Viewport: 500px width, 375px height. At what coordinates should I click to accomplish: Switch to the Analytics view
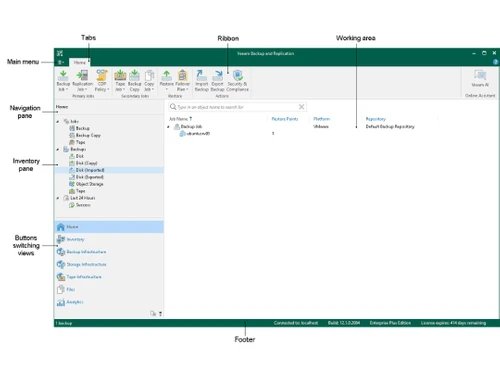109,302
